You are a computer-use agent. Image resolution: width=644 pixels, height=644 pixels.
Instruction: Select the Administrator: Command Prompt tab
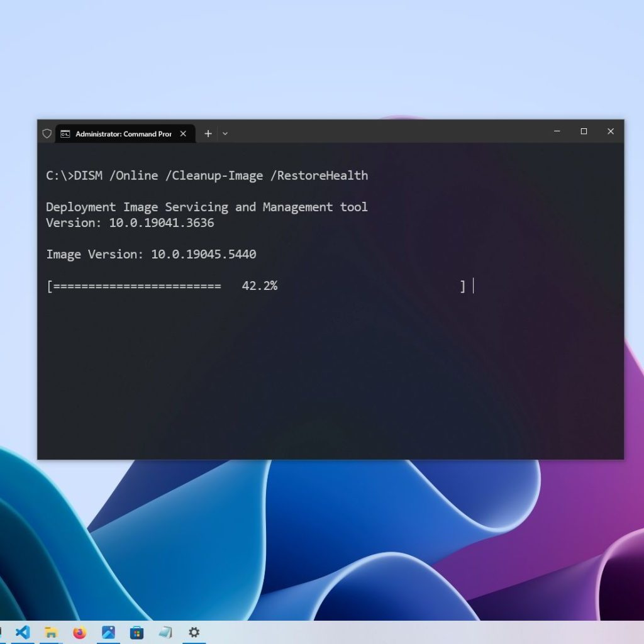pyautogui.click(x=123, y=134)
